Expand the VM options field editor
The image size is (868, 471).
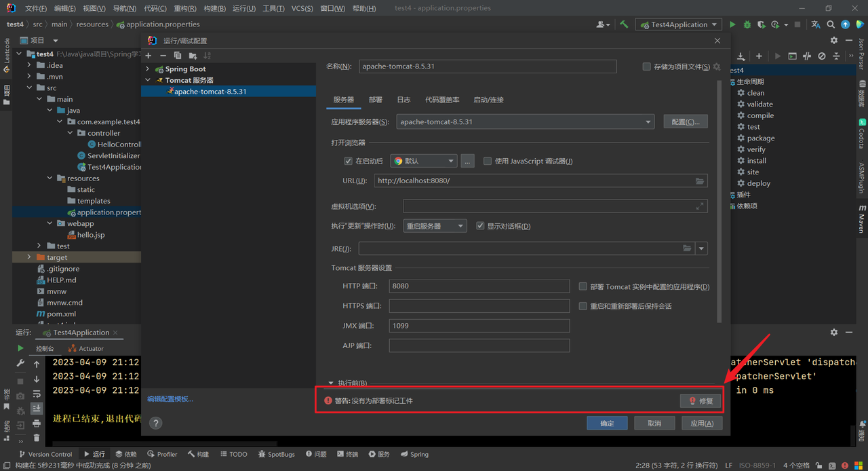pos(700,206)
